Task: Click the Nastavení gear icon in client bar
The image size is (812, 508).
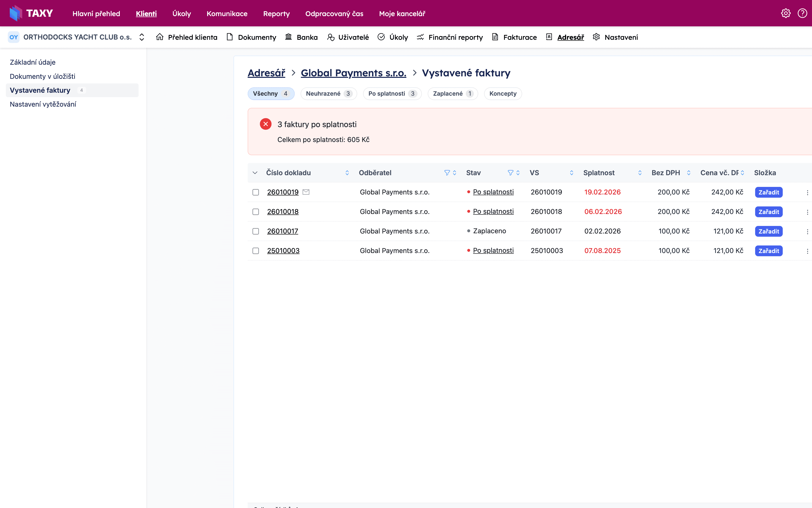Action: tap(596, 37)
